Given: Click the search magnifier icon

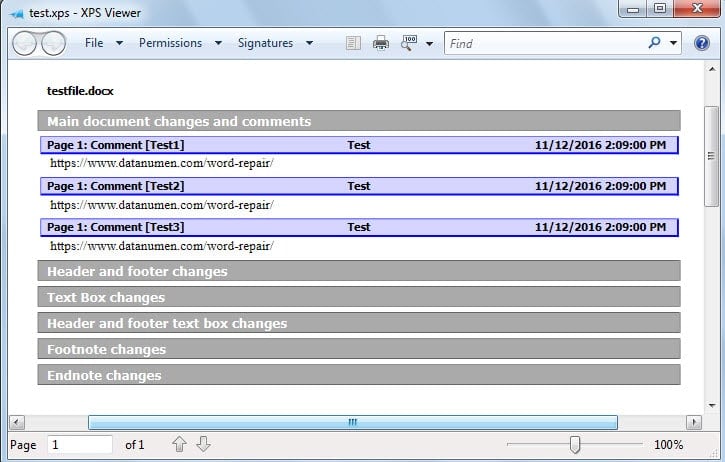Looking at the screenshot, I should 654,43.
